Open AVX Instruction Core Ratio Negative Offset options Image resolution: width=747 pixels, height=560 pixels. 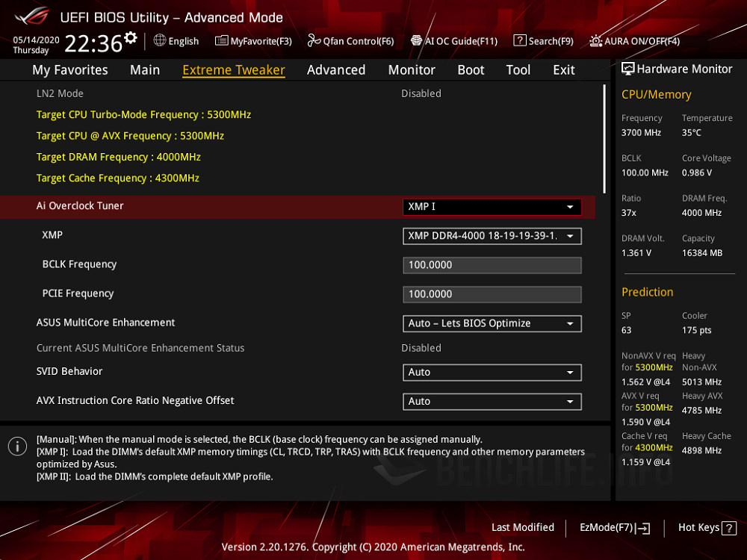pyautogui.click(x=492, y=401)
